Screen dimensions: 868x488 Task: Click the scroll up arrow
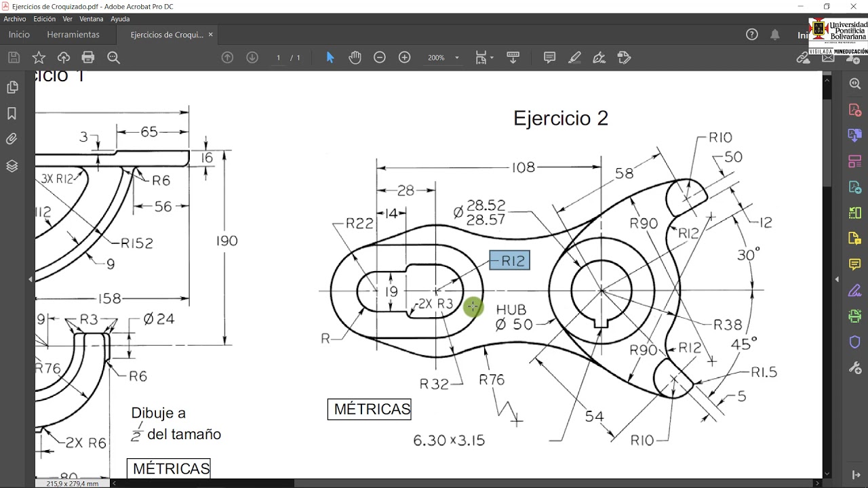pyautogui.click(x=827, y=80)
